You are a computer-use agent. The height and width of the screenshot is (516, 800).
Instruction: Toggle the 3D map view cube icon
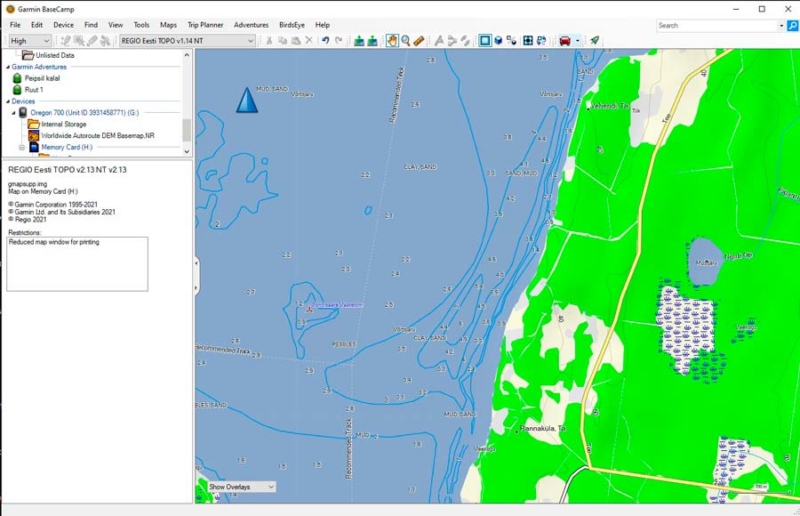(x=498, y=40)
